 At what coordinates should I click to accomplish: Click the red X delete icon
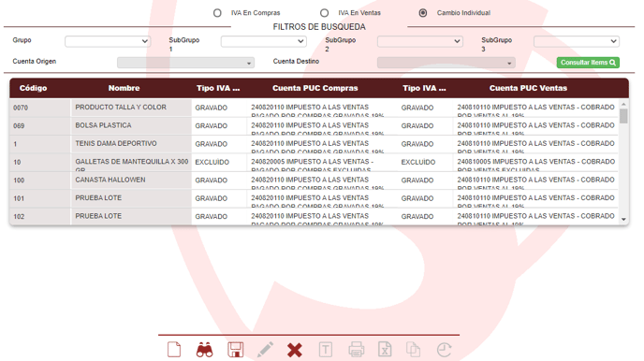point(295,350)
